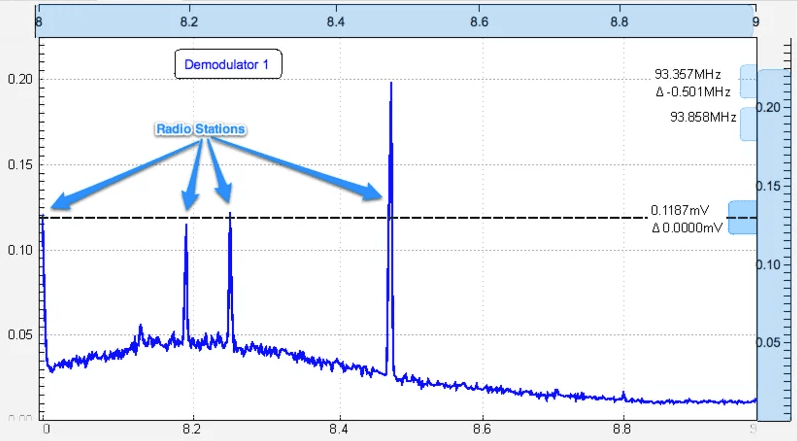Select the Radio Stations annotation label
The width and height of the screenshot is (797, 441).
tap(200, 129)
